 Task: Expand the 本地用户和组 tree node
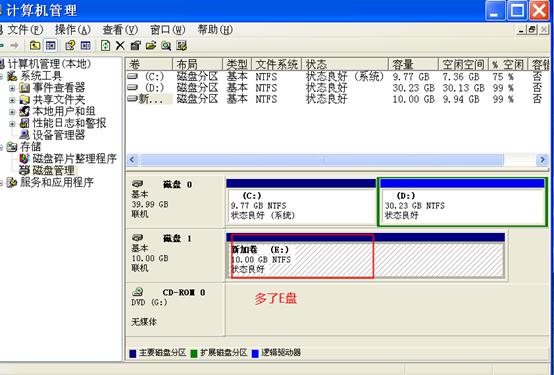pyautogui.click(x=12, y=112)
